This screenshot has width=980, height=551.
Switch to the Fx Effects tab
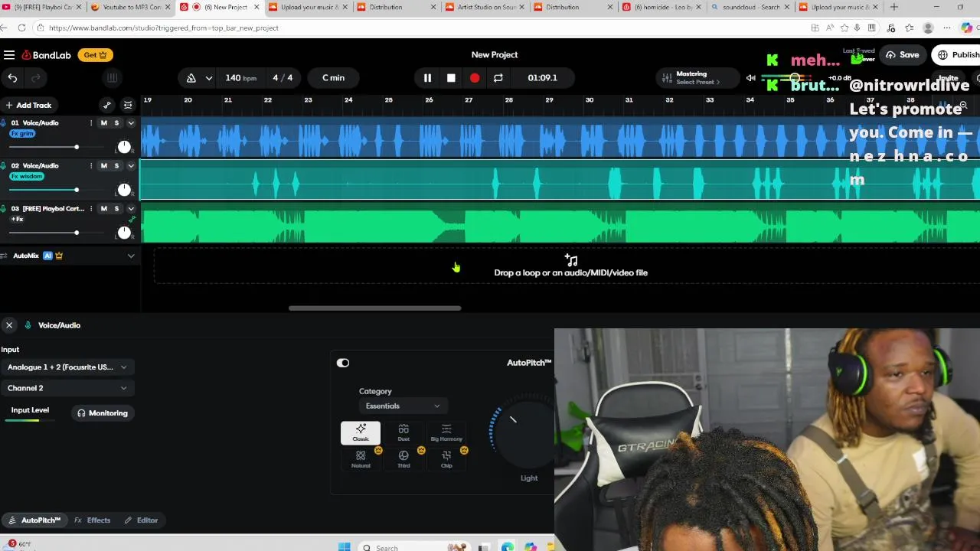(93, 520)
